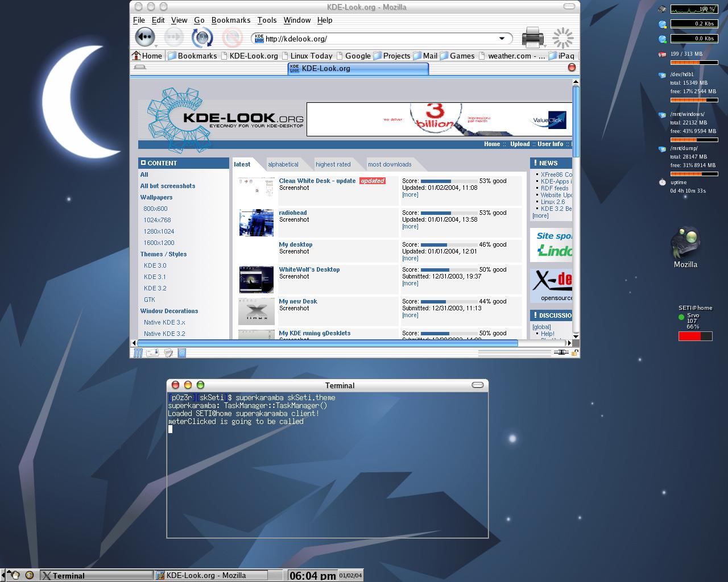Click the page's horizontal scrollbar thumb
728x582 pixels.
point(328,343)
